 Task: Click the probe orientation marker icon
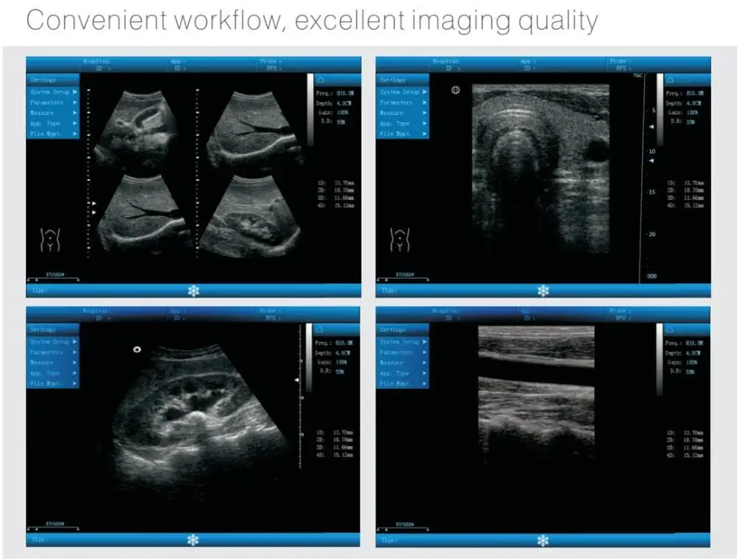pos(136,349)
